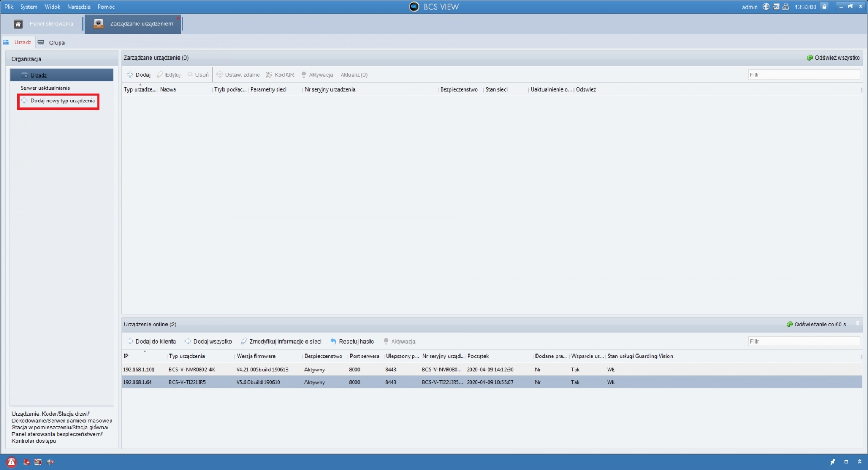Open the System menu

[x=29, y=7]
